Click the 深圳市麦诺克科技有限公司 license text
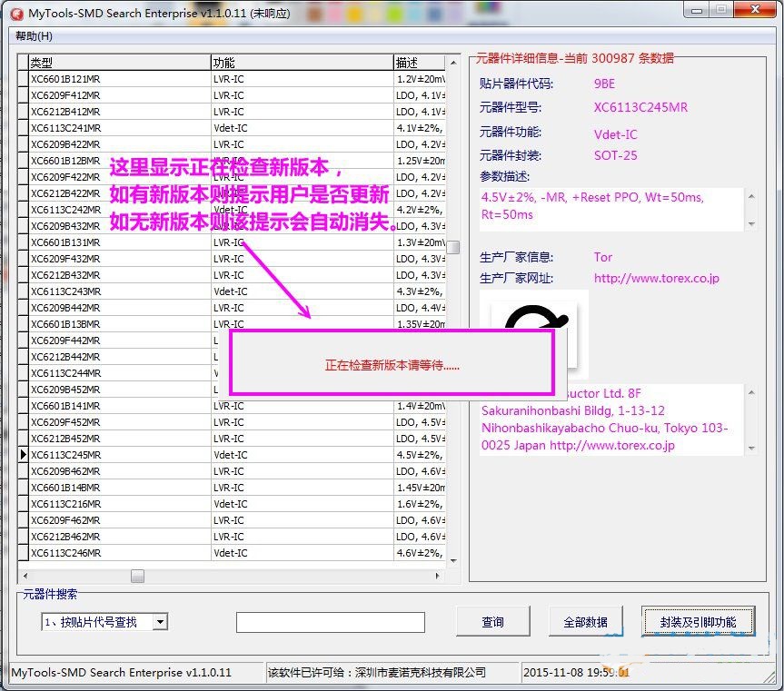 (420, 672)
